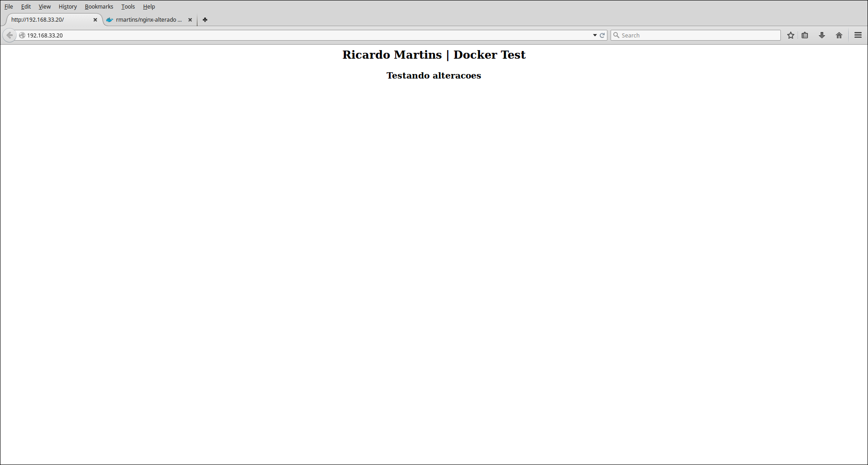Open the Firefox hamburger menu
The image size is (868, 465).
coord(858,35)
